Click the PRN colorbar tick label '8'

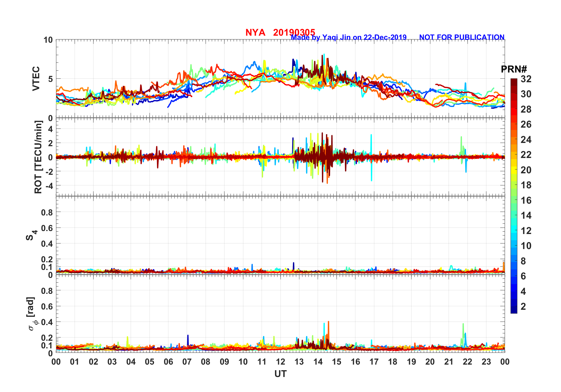click(x=523, y=261)
